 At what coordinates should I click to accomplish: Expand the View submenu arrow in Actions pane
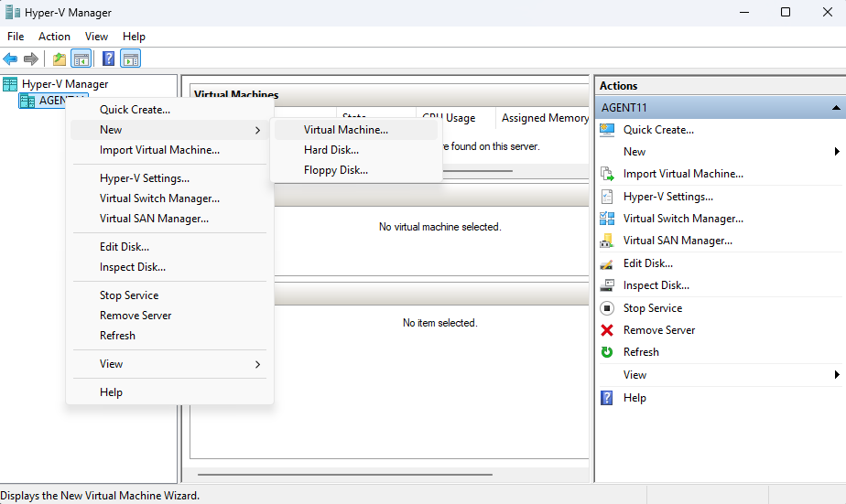(x=837, y=375)
